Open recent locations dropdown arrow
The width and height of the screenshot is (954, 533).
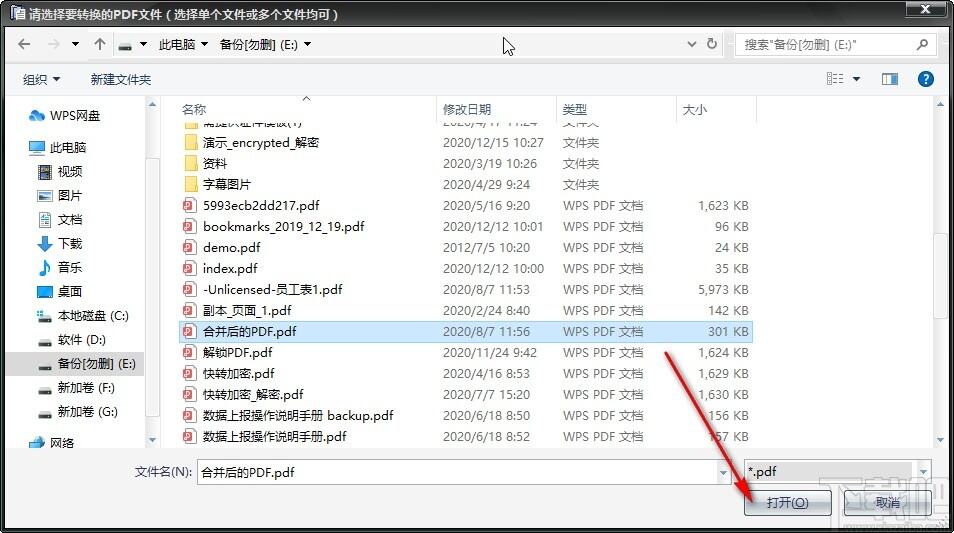[75, 44]
